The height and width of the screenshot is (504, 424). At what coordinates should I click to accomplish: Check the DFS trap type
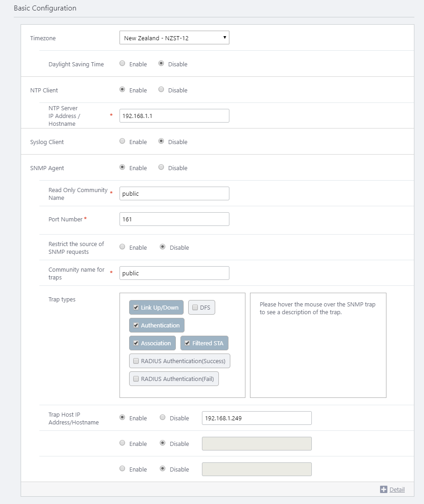[x=195, y=307]
